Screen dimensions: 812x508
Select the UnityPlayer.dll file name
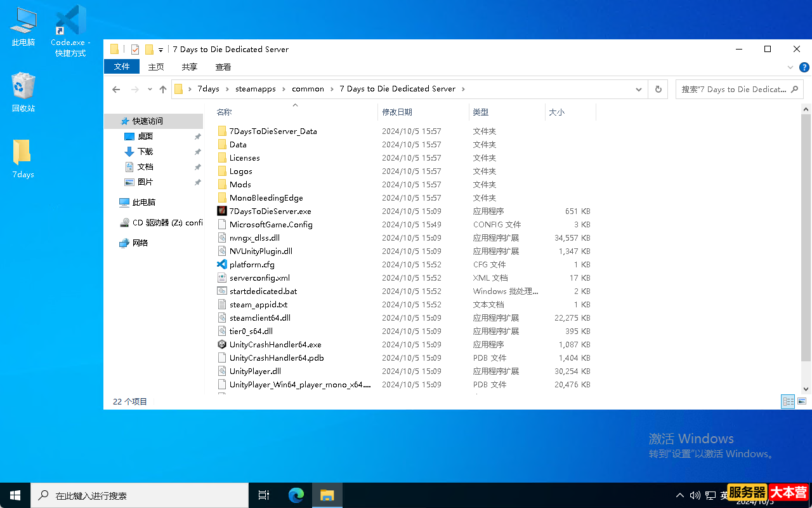pos(255,371)
